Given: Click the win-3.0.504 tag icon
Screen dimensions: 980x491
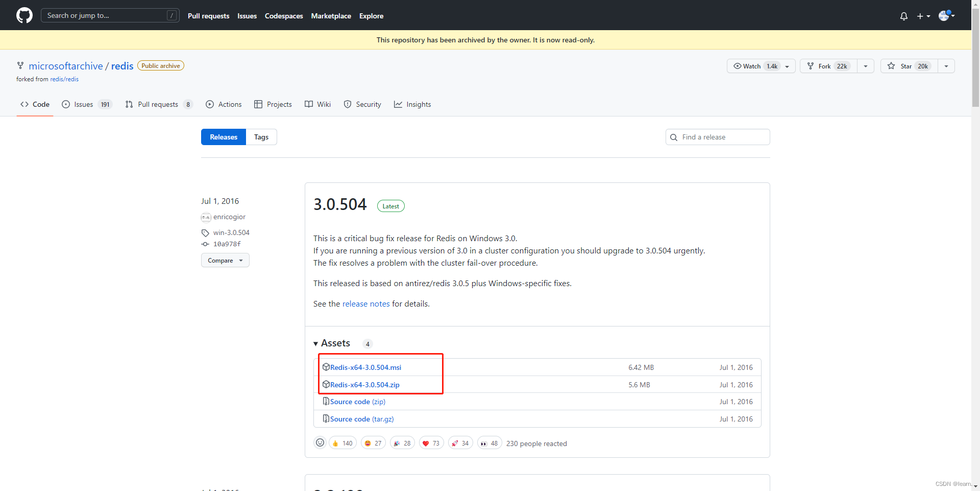Looking at the screenshot, I should tap(205, 233).
